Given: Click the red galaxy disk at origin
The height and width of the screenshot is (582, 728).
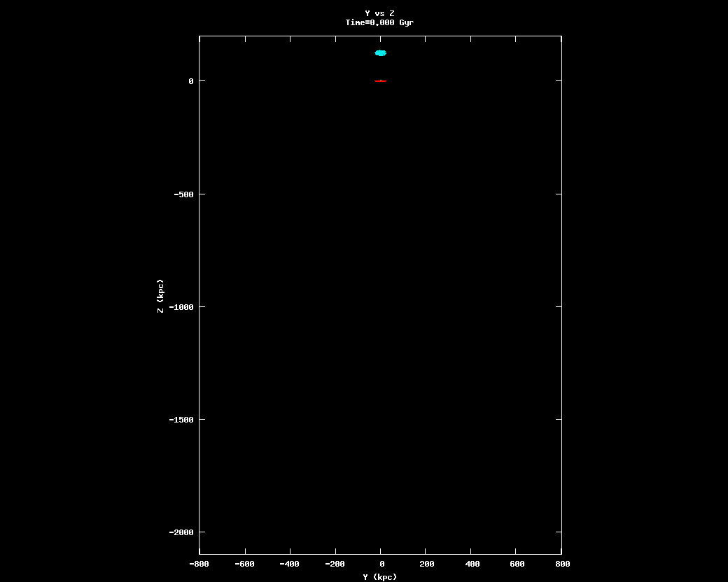Looking at the screenshot, I should [x=380, y=81].
